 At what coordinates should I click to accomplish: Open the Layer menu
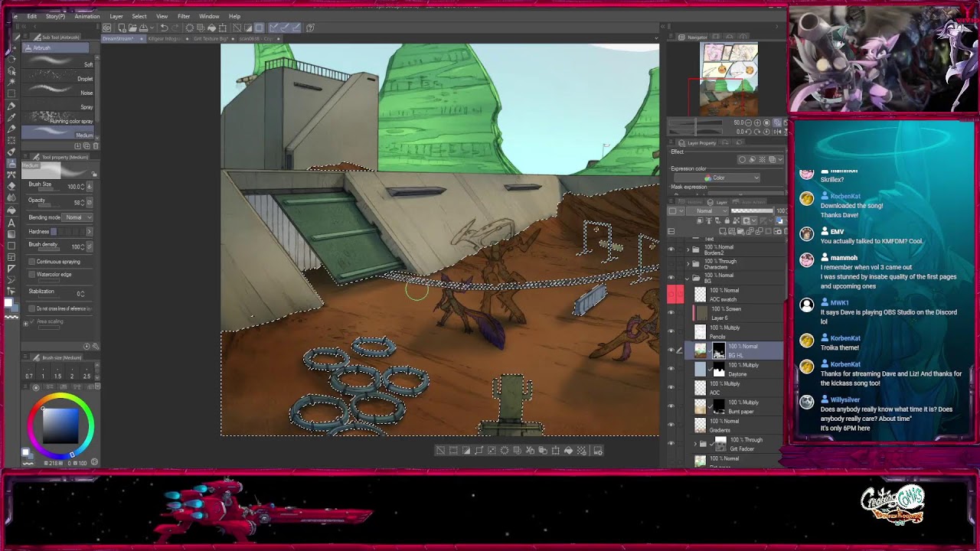tap(116, 16)
